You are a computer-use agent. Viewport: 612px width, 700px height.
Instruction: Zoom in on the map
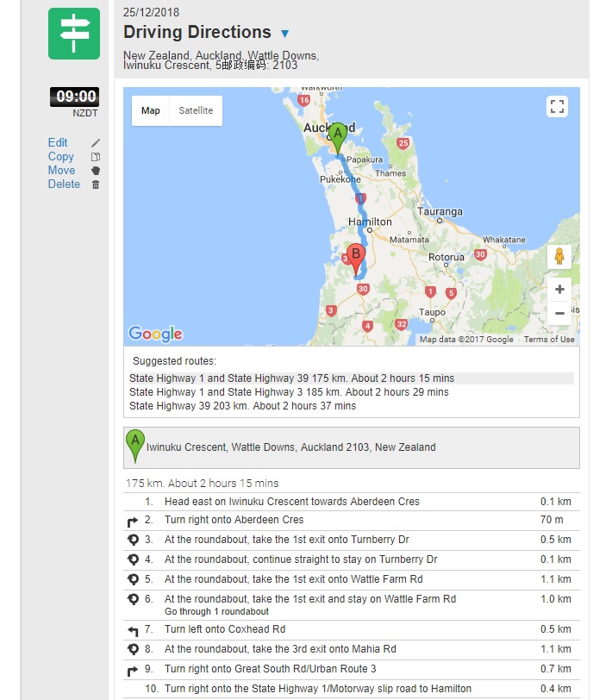tap(559, 290)
